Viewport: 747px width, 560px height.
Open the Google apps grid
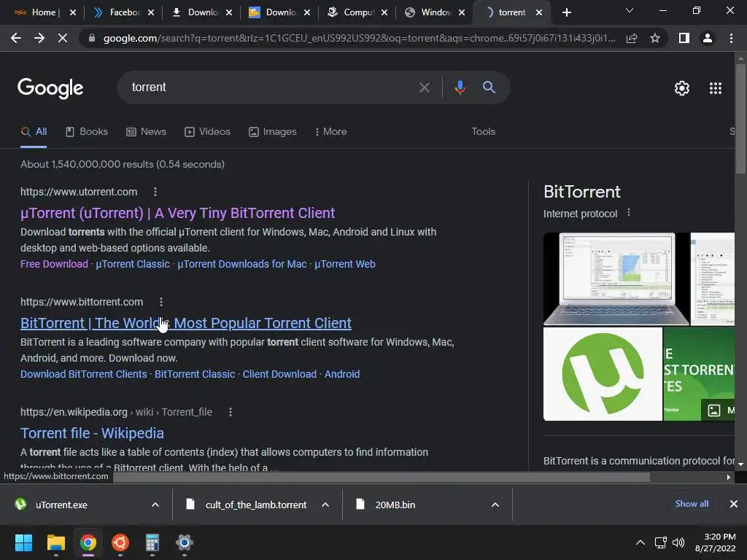click(716, 88)
